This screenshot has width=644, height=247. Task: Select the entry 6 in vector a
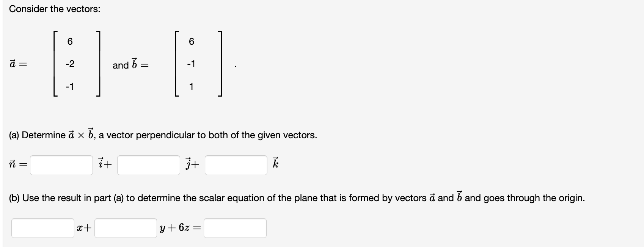point(70,42)
